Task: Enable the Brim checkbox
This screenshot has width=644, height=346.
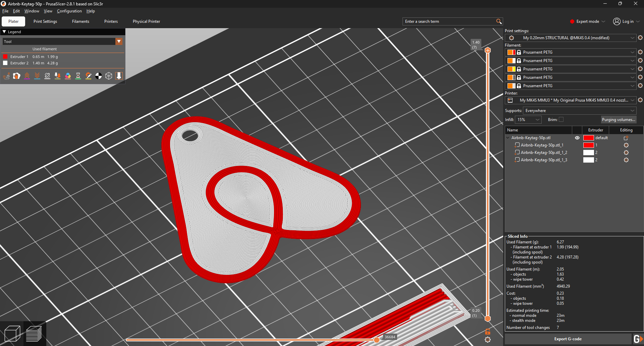Action: tap(561, 120)
